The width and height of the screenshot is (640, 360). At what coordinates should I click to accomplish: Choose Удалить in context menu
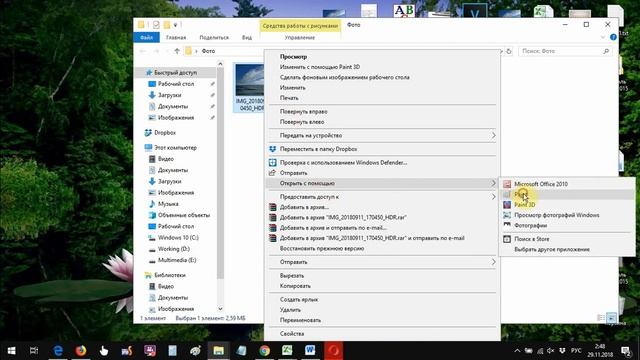pyautogui.click(x=290, y=310)
